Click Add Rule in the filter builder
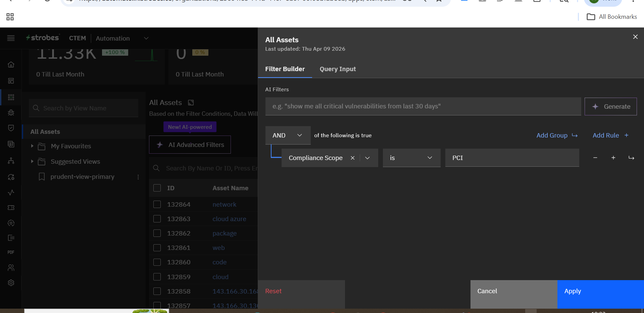This screenshot has height=313, width=644. point(610,135)
